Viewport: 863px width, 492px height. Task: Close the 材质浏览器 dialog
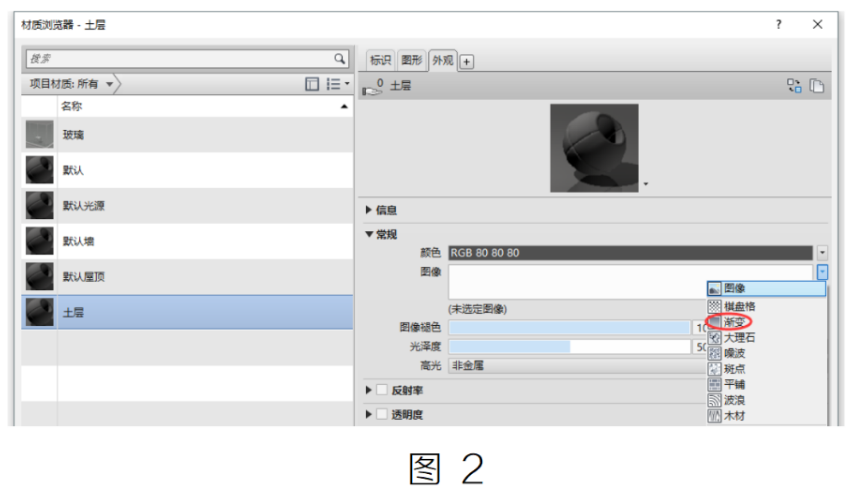click(x=817, y=25)
